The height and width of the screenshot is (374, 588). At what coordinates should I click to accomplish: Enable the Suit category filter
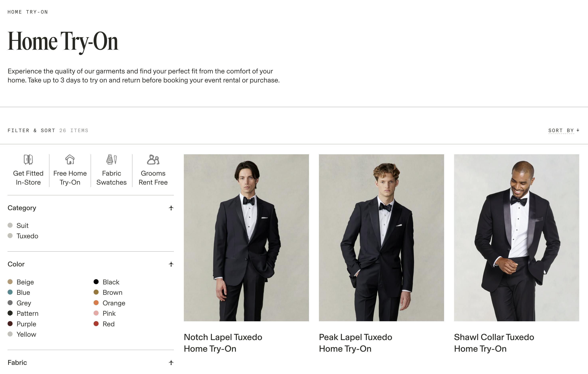22,225
